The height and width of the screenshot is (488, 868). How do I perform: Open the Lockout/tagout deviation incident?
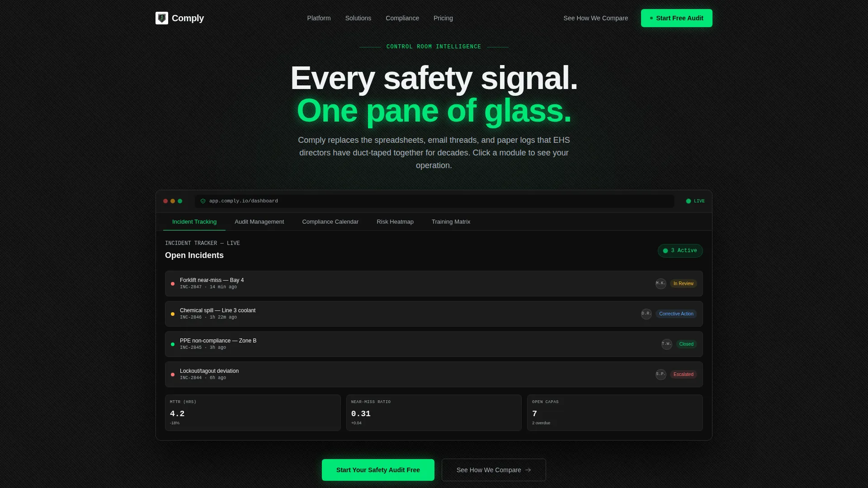point(434,374)
